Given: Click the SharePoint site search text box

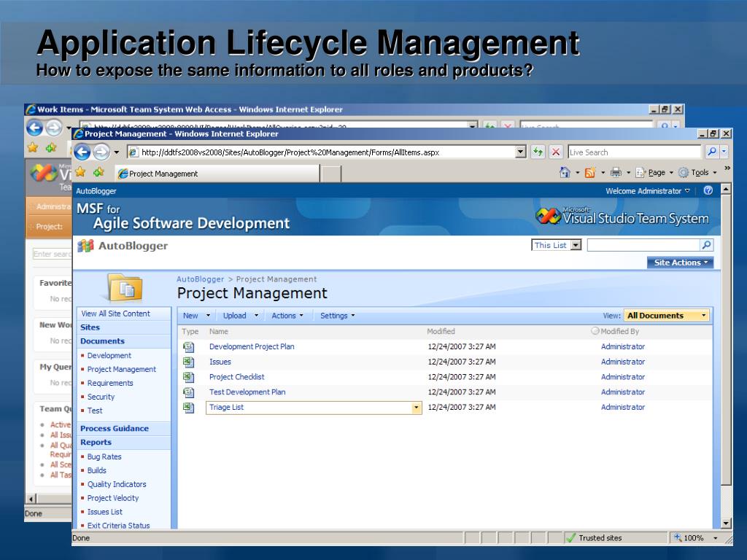Looking at the screenshot, I should [643, 245].
